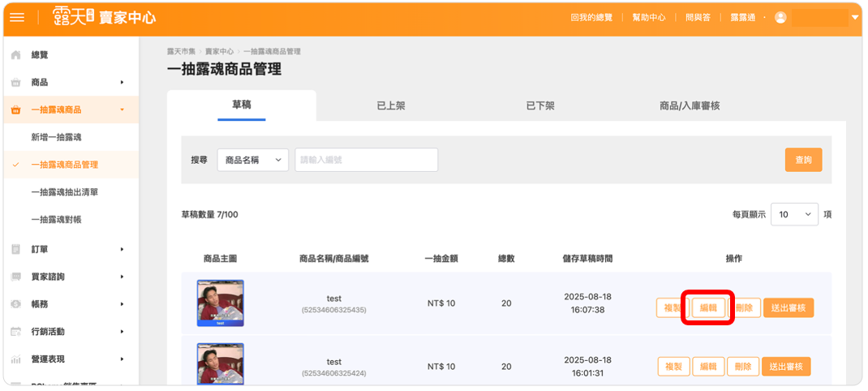The width and height of the screenshot is (868, 391).
Task: Click the 露天 賣家中心 logo
Action: point(104,17)
